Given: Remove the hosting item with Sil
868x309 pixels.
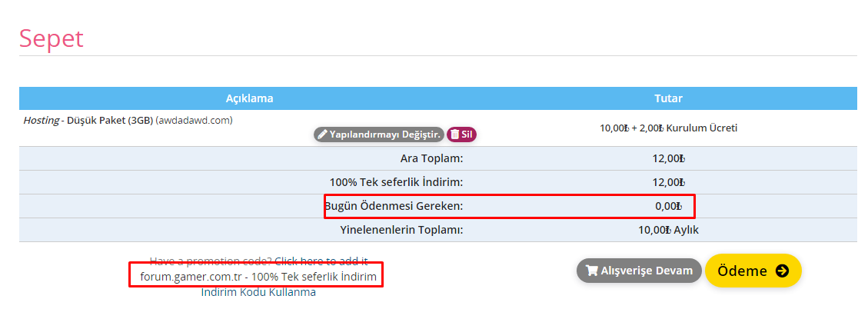Looking at the screenshot, I should tap(462, 134).
